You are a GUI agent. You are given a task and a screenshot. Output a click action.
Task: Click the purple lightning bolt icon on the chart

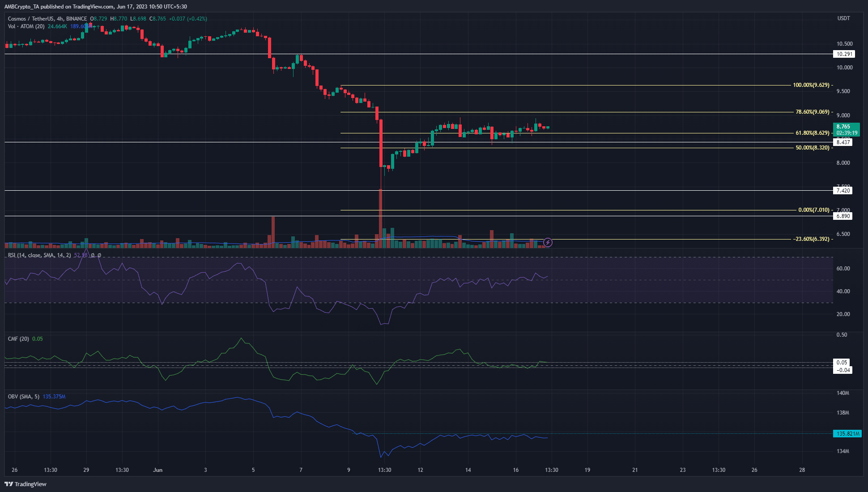pyautogui.click(x=548, y=243)
